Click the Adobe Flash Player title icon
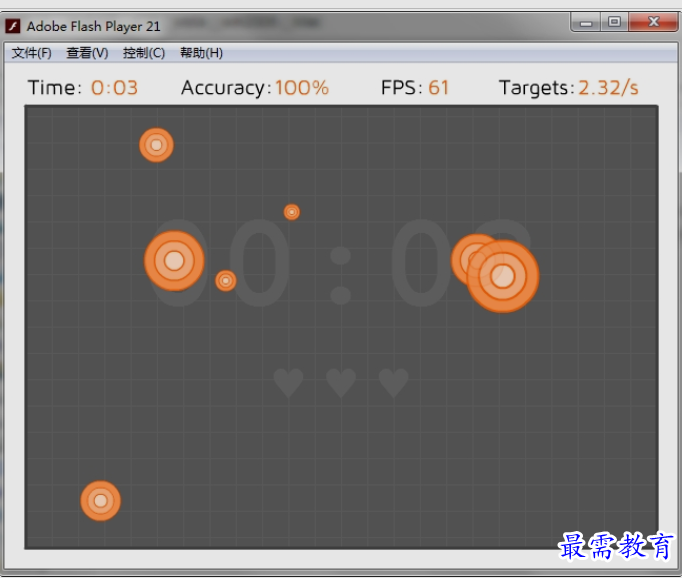682x578 pixels. [13, 26]
